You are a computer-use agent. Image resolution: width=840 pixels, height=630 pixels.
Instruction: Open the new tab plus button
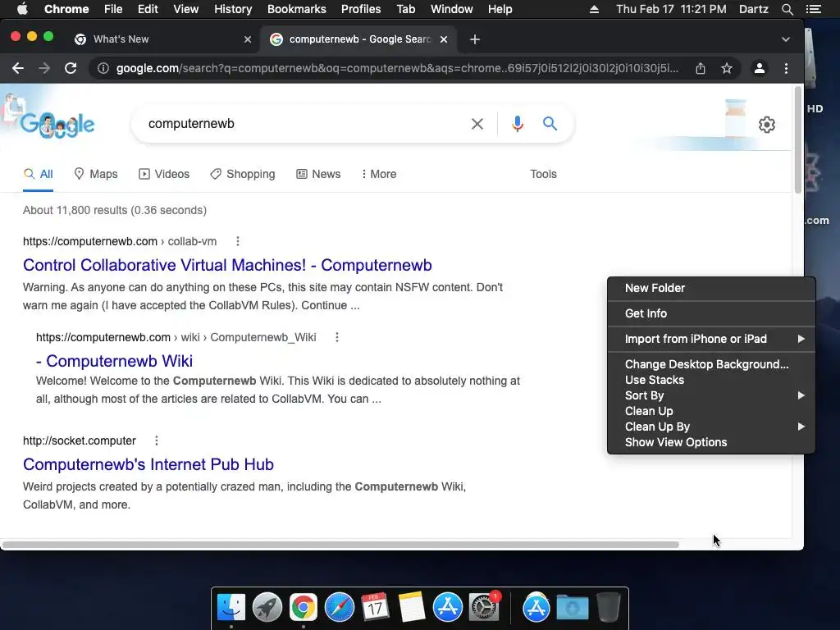coord(475,39)
